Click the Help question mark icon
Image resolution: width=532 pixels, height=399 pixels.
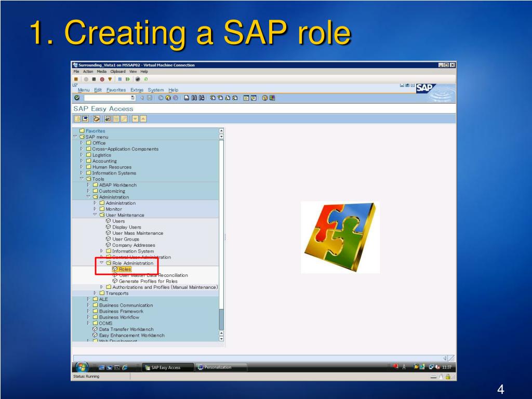coord(264,98)
